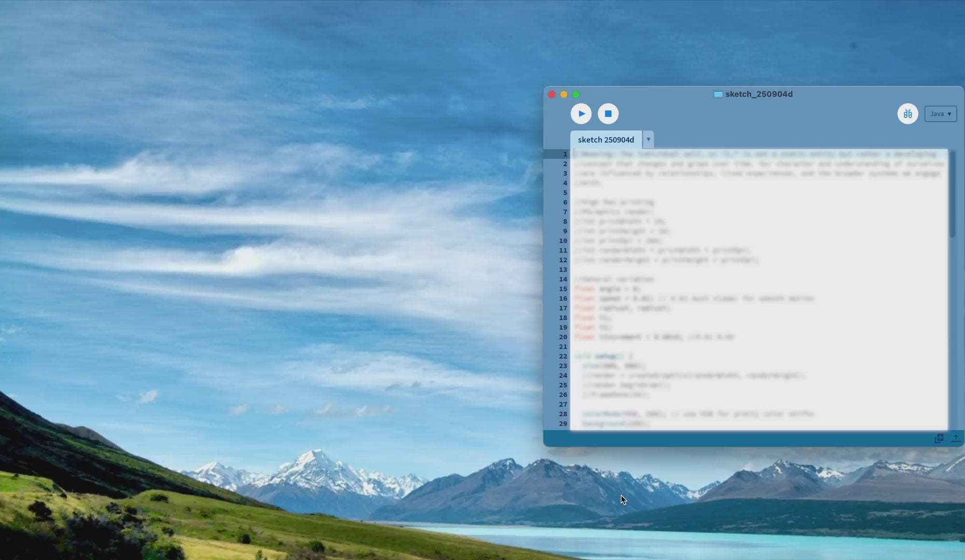Screen dimensions: 965x560
Task: Run the sketch with the play button
Action: (x=581, y=114)
